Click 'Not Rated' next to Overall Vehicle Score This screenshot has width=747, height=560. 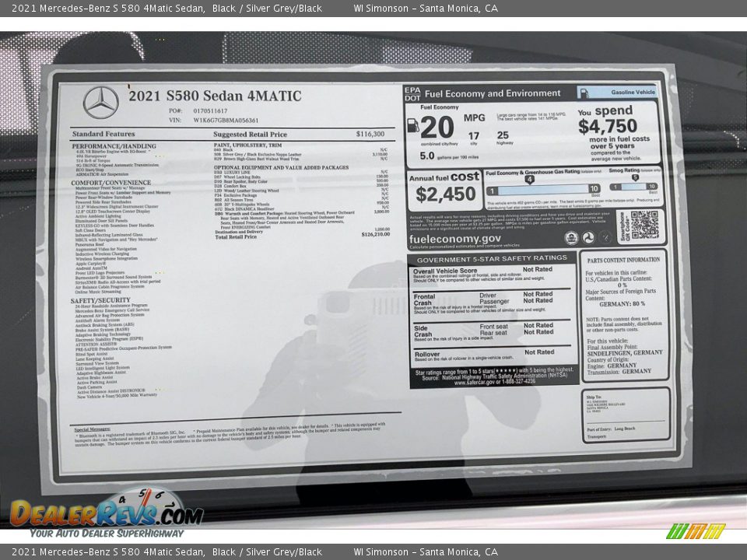pos(538,270)
